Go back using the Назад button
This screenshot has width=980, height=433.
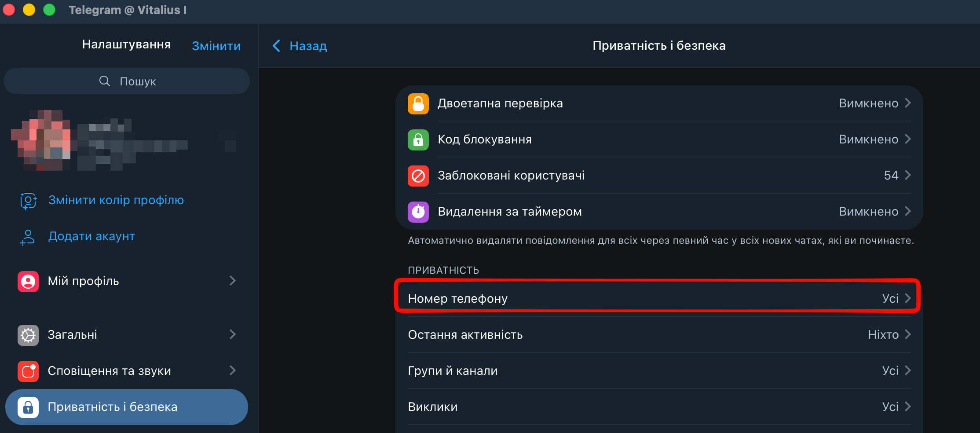click(300, 46)
